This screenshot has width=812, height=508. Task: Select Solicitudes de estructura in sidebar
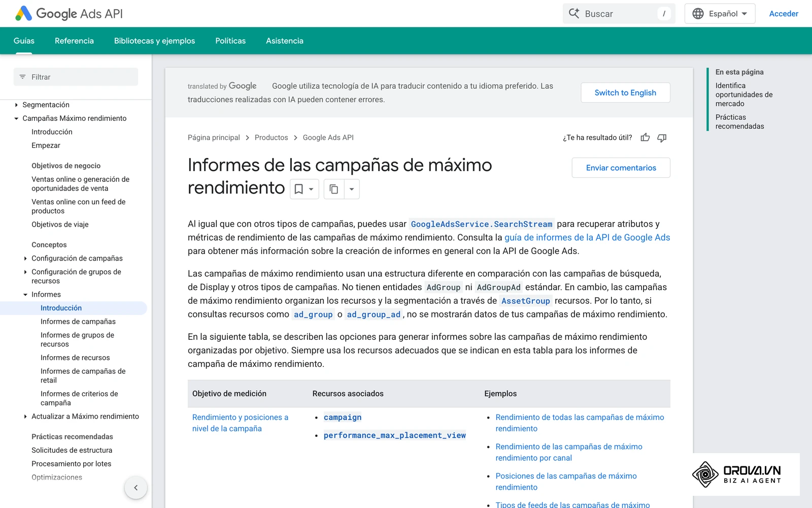tap(72, 450)
